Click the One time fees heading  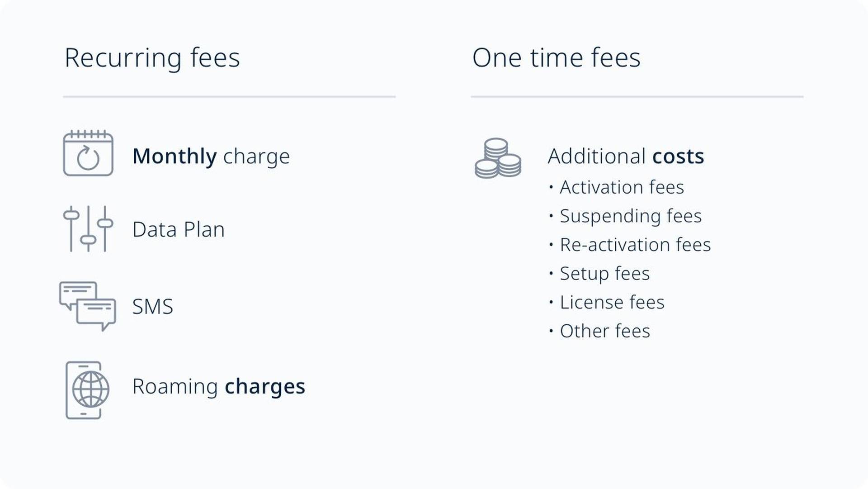(557, 58)
